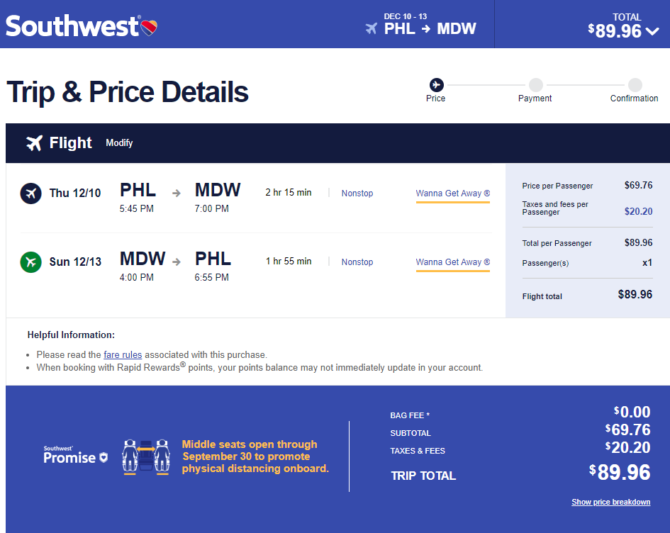Open the fare rules link
This screenshot has height=533, width=670.
click(x=123, y=355)
